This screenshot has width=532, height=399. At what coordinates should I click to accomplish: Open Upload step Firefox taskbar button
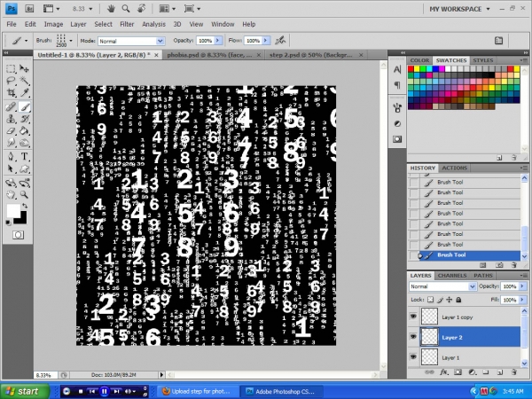pyautogui.click(x=196, y=391)
